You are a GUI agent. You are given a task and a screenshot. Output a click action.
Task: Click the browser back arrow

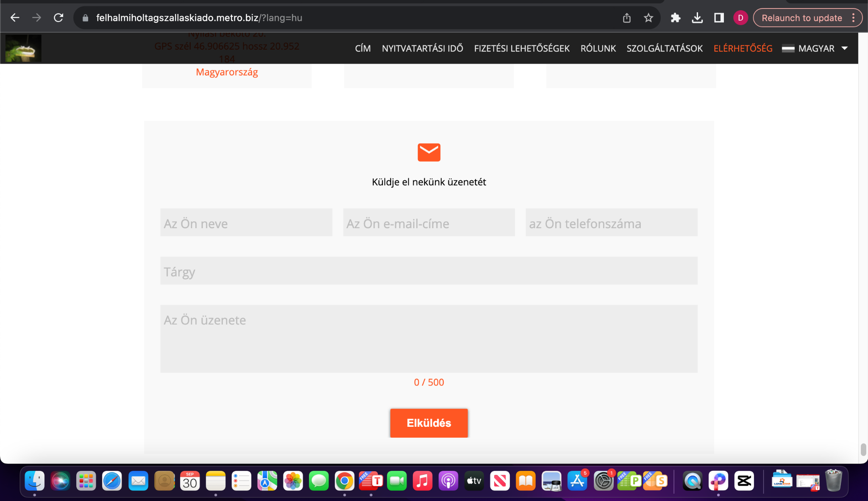pos(15,18)
